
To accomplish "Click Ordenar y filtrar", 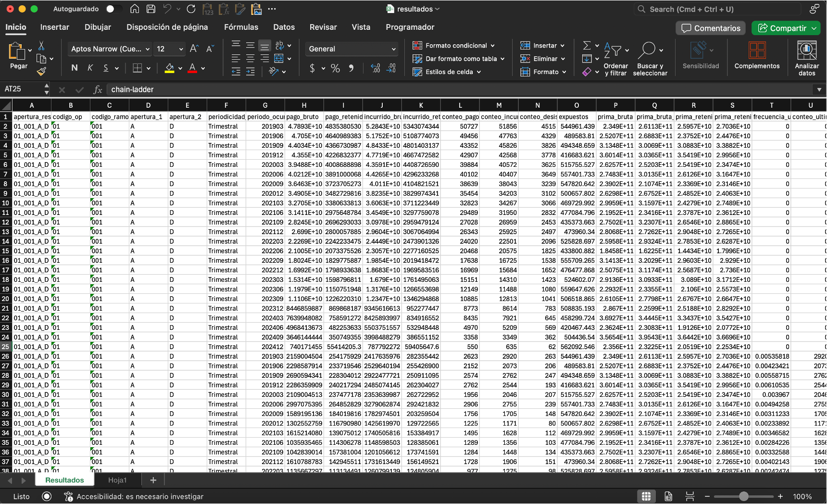I will 615,58.
